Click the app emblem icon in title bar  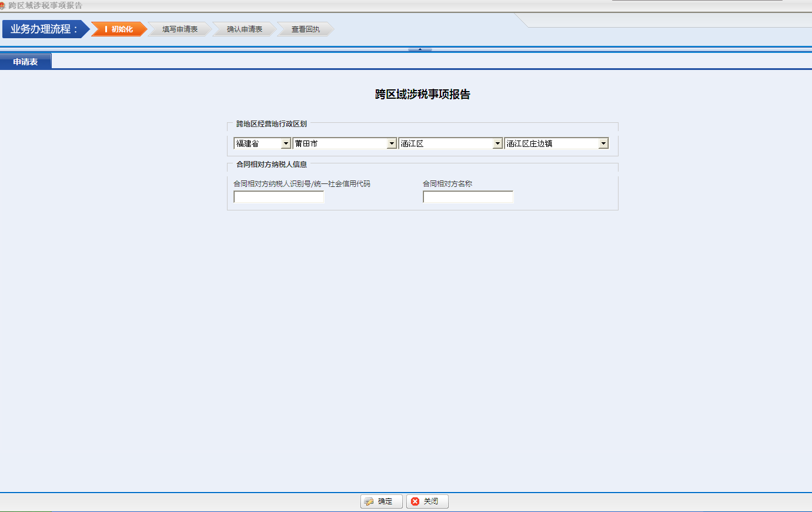point(2,5)
